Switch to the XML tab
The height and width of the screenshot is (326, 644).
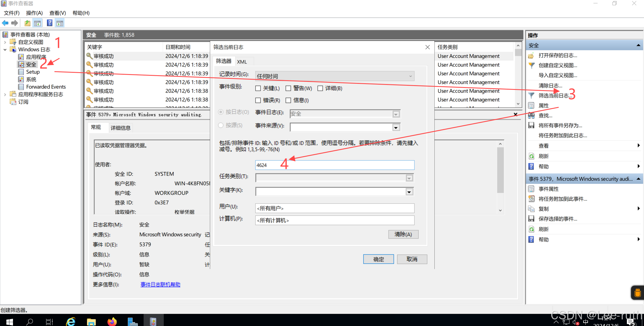coord(242,62)
